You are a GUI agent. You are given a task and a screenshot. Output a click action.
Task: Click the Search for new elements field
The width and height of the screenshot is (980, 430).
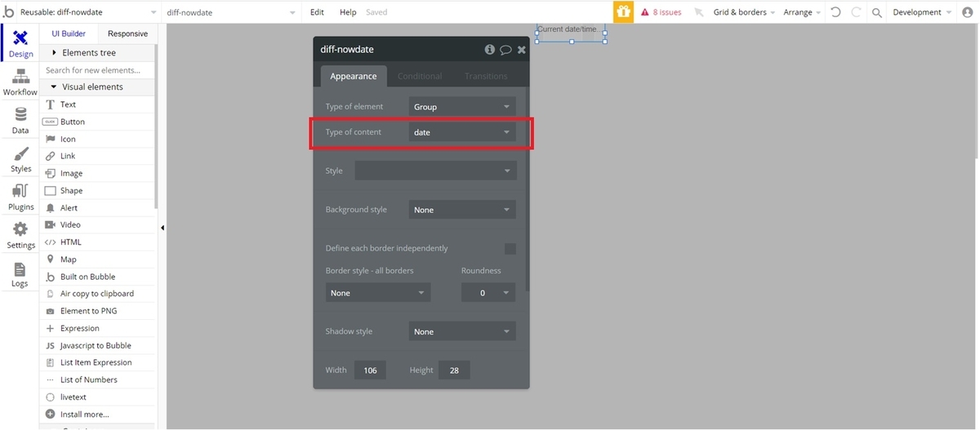(97, 70)
